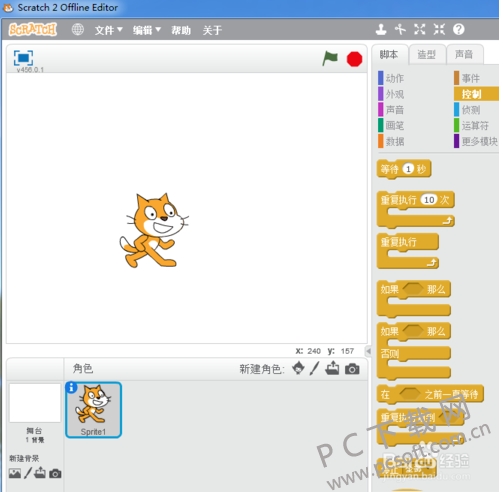The width and height of the screenshot is (503, 492).
Task: New backdrop from camera icon
Action: coord(55,473)
